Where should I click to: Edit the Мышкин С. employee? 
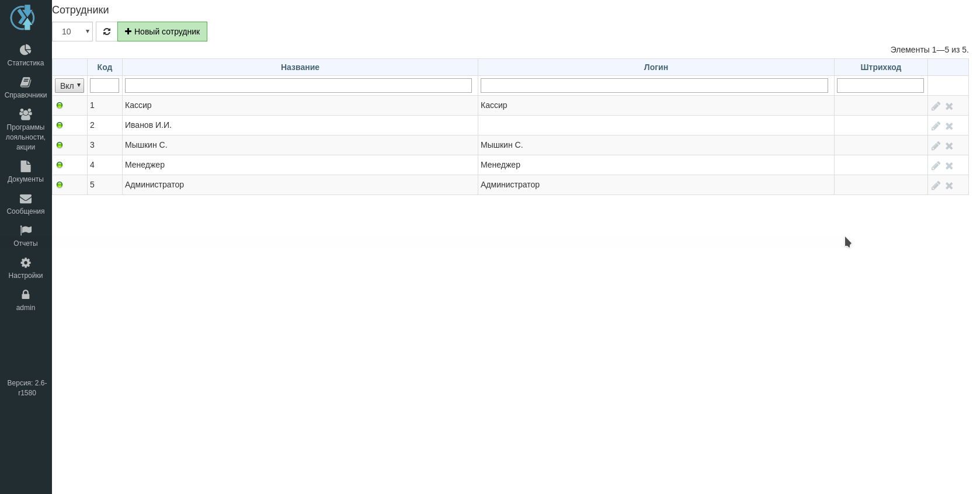coord(936,145)
